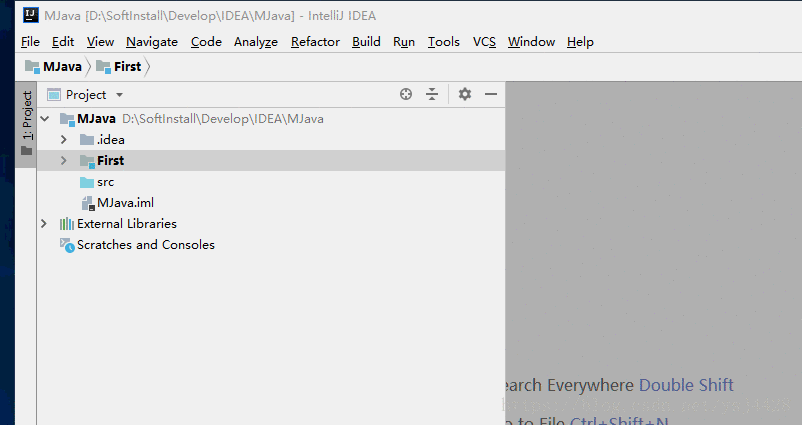Toggle the 1: Project tool window tab
Viewport: 802px width, 425px height.
pos(27,124)
